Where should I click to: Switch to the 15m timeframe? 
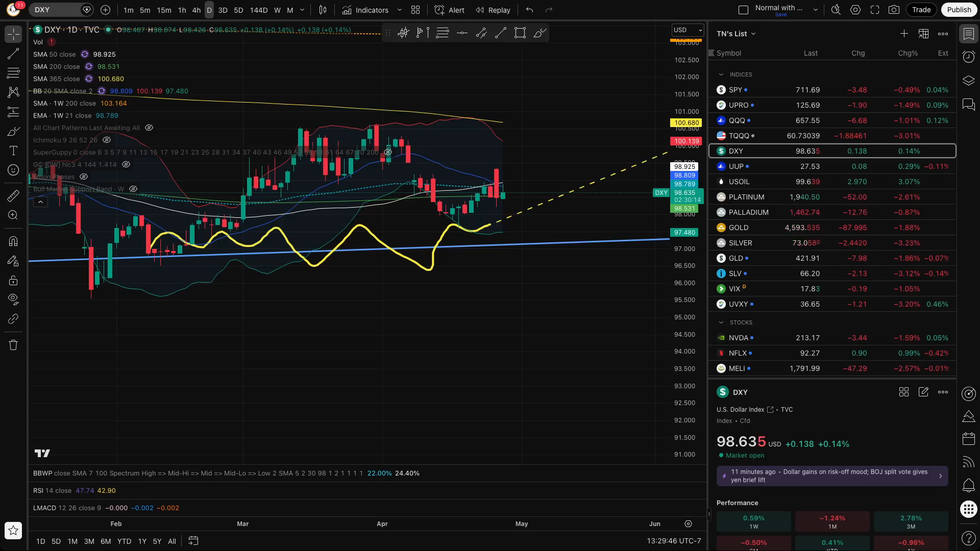coord(164,10)
